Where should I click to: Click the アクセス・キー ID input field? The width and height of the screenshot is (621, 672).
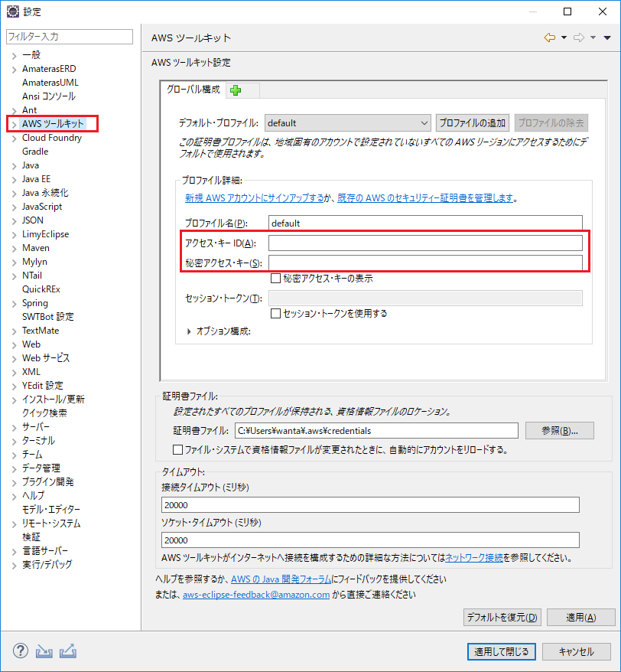pos(425,243)
